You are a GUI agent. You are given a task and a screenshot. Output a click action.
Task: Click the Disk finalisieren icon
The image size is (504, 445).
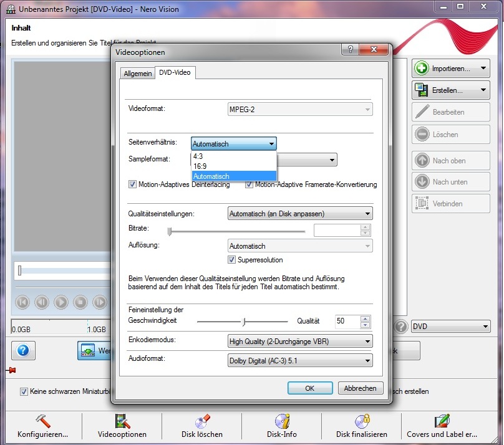coord(362,421)
